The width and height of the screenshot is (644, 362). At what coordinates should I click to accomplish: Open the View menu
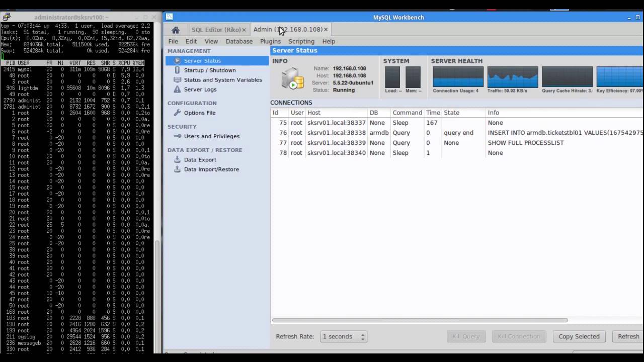(211, 41)
